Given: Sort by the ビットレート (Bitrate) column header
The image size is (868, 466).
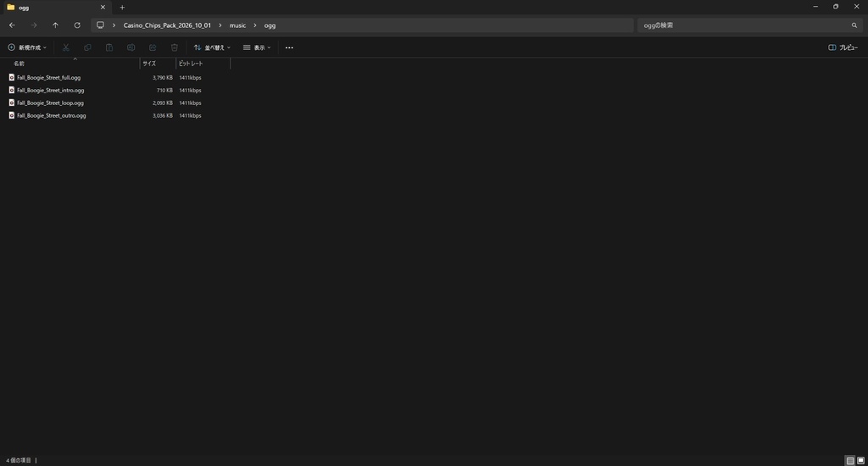Looking at the screenshot, I should point(203,64).
